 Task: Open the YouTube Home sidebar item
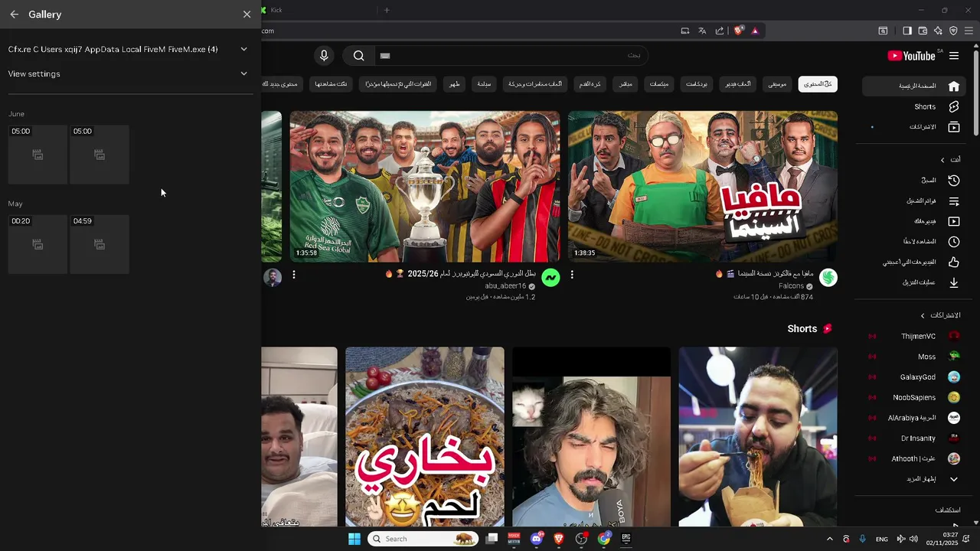pos(912,86)
